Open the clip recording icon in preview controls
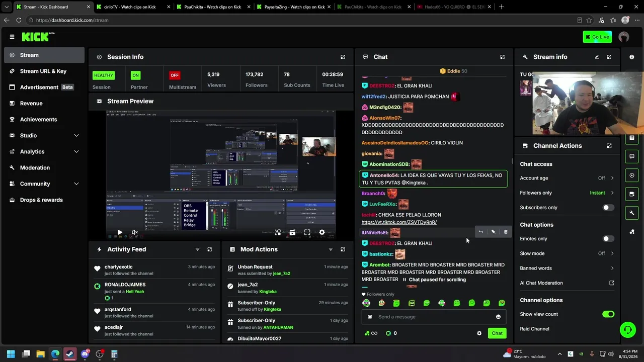This screenshot has height=362, width=644. pos(292,233)
